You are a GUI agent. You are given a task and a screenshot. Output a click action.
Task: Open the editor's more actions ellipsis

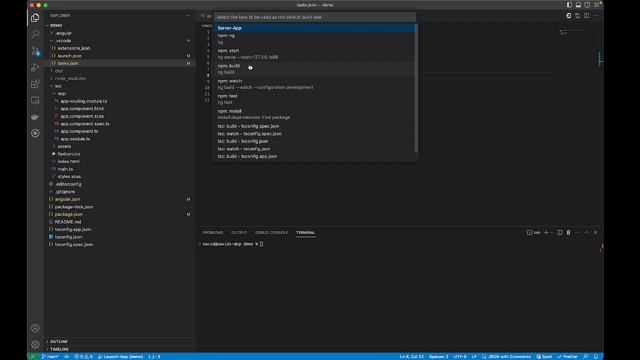pos(596,16)
